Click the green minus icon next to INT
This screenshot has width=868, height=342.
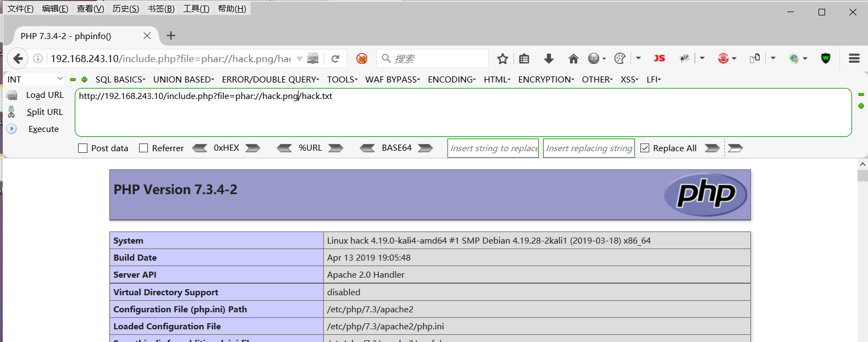point(73,80)
